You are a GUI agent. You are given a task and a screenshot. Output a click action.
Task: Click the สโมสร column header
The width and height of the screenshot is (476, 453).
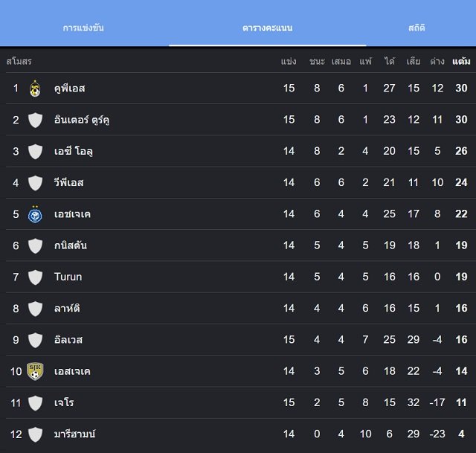[x=19, y=62]
